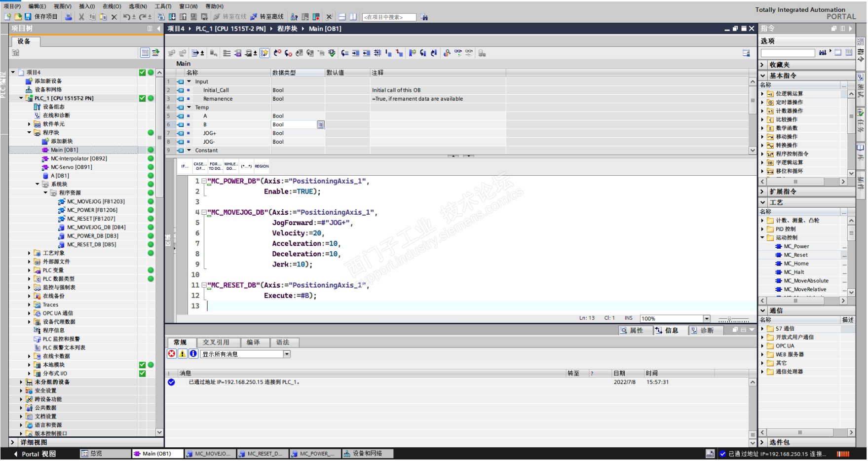Screen dimensions: 868x461
Task: Click the search binoculars icon
Action: coord(424,17)
